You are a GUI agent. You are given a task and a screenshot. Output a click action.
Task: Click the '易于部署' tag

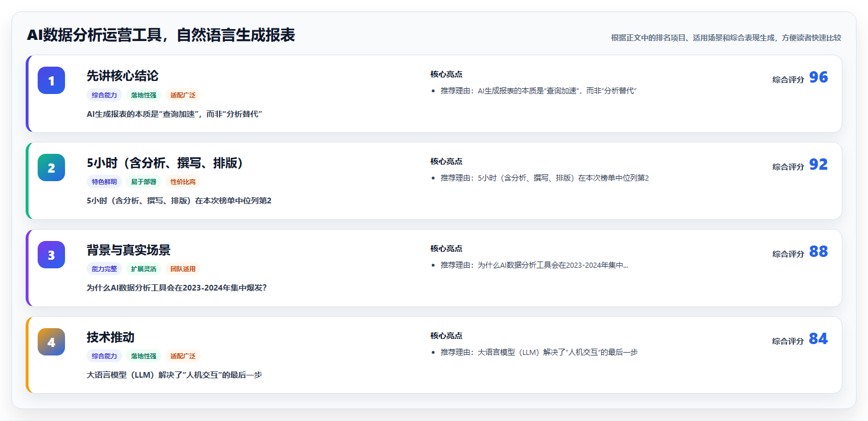[144, 182]
